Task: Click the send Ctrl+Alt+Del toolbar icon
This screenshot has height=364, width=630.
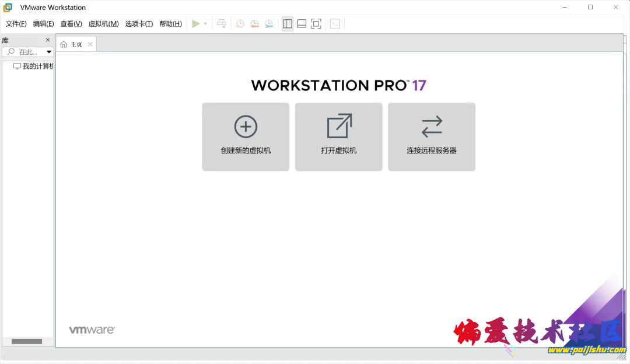Action: tap(222, 24)
